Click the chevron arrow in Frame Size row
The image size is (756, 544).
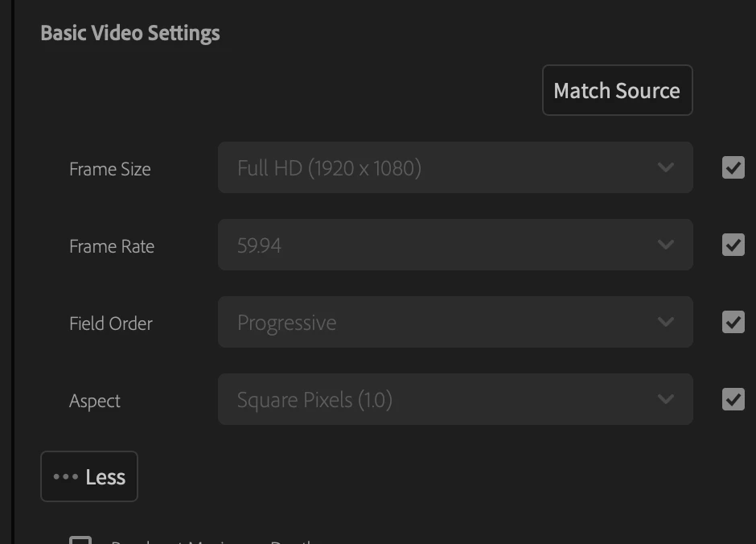pos(665,167)
